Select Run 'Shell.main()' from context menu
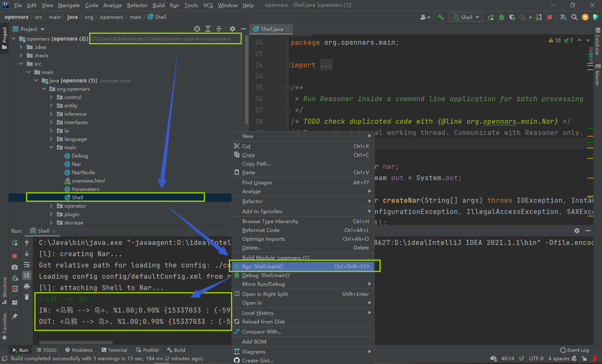The image size is (602, 364). 303,267
